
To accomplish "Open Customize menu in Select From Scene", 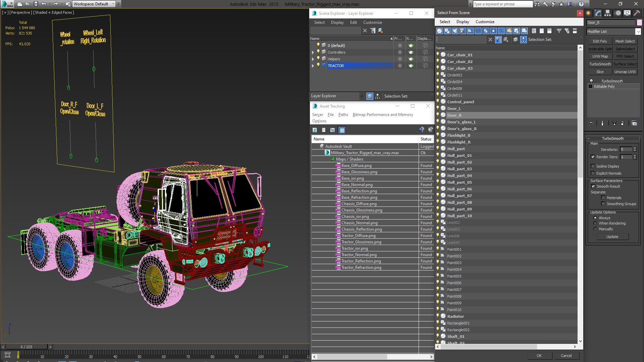I will 485,22.
